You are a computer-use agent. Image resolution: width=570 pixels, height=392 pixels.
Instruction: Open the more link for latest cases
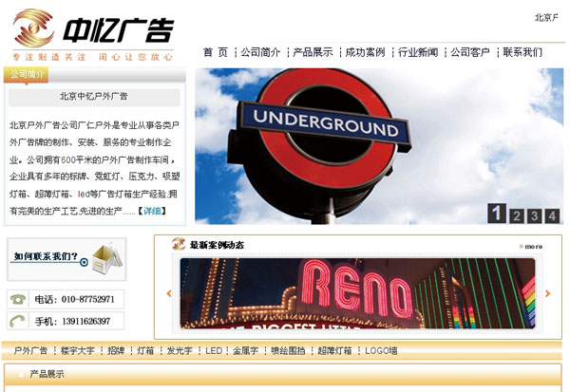tap(531, 247)
